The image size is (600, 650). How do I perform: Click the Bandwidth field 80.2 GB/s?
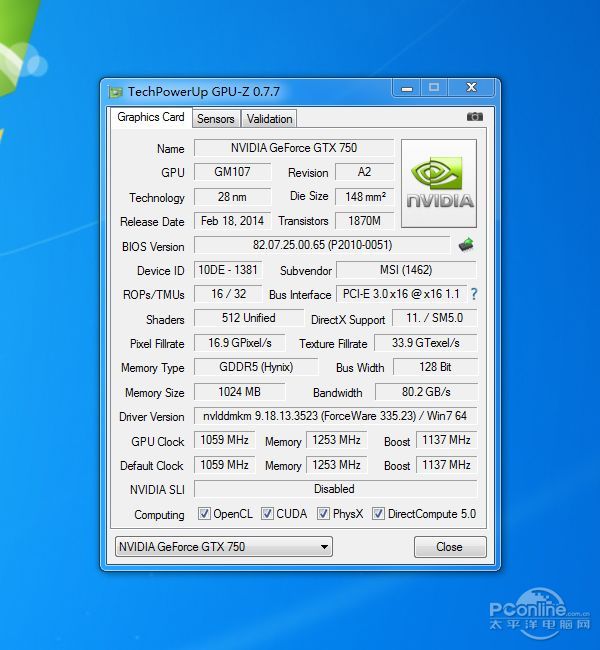point(426,392)
